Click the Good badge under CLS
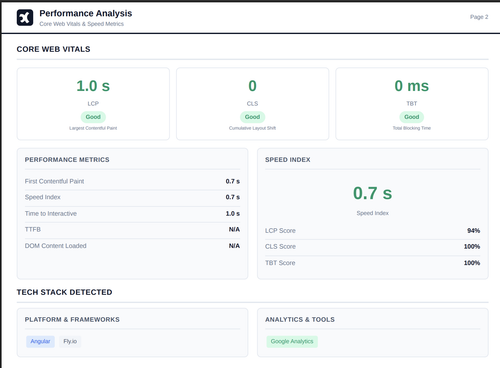500x368 pixels. click(252, 117)
